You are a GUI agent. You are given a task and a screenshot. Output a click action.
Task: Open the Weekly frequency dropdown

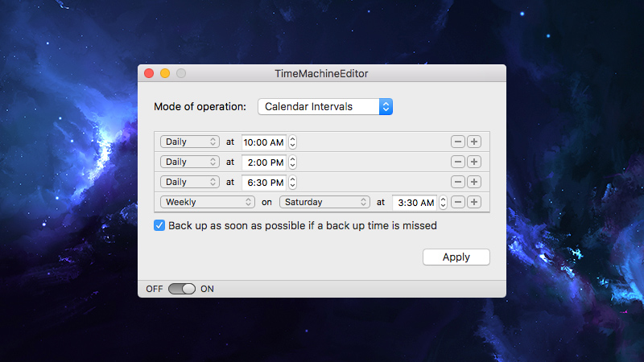pos(208,202)
